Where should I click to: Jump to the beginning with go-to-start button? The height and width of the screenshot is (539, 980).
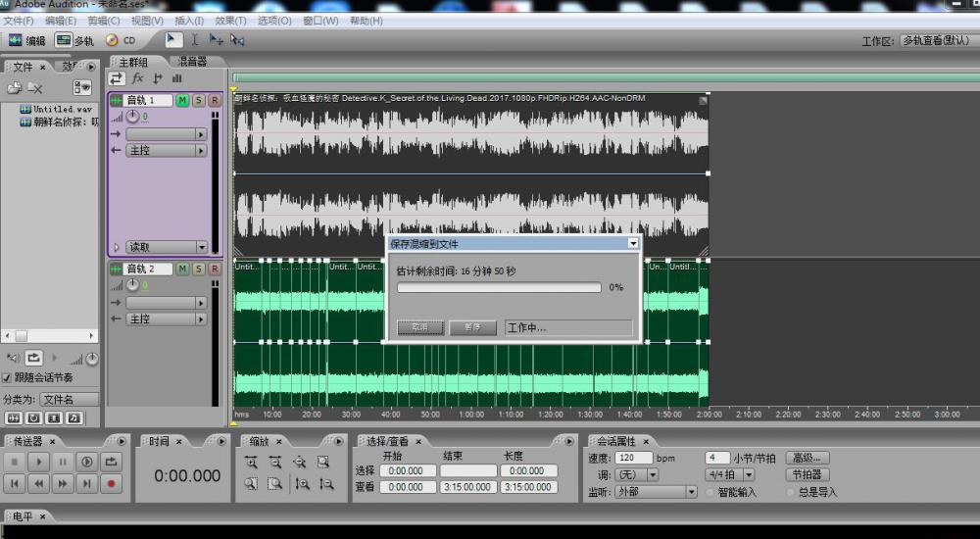(15, 483)
